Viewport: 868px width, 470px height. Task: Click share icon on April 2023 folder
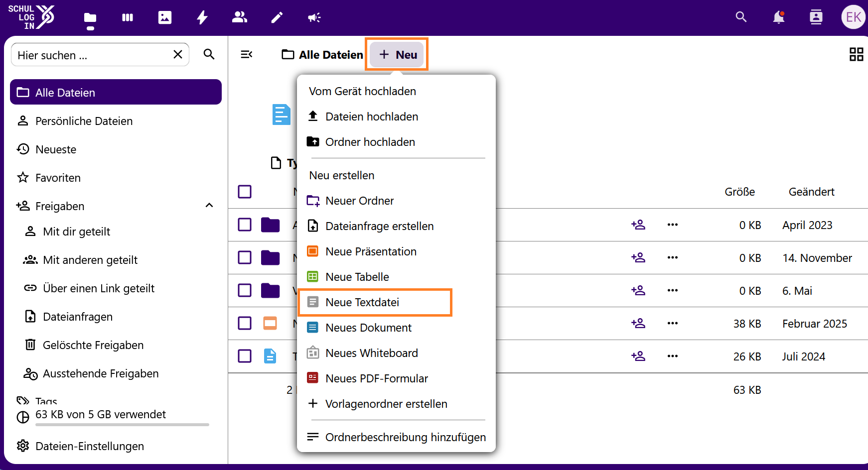click(x=638, y=225)
